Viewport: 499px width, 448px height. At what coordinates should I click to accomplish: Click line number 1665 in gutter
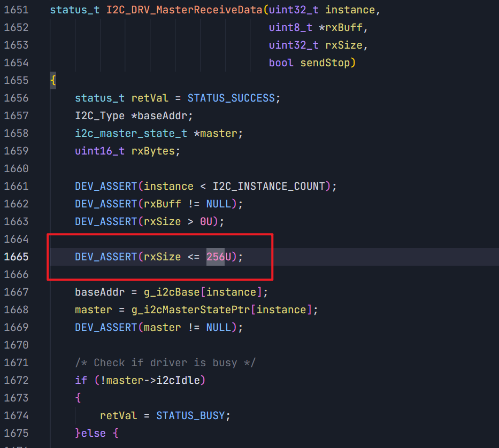(x=16, y=257)
